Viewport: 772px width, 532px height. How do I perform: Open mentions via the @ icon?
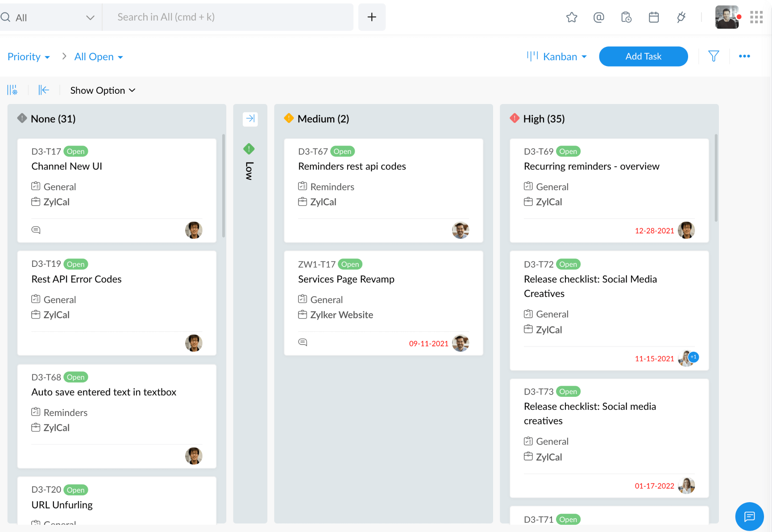point(599,17)
